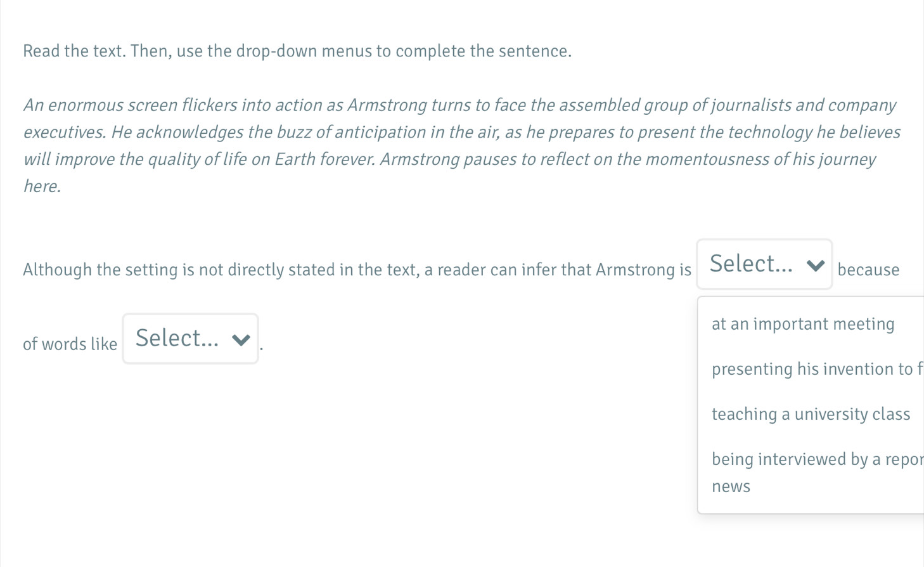Viewport: 924px width, 567px height.
Task: Click the chevron arrow in the "of words like" dropdown
Action: [241, 340]
